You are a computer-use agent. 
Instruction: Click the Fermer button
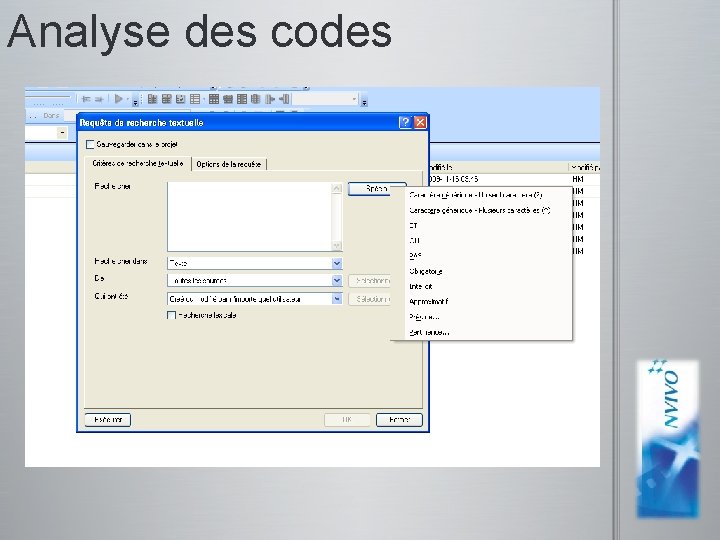[x=399, y=420]
